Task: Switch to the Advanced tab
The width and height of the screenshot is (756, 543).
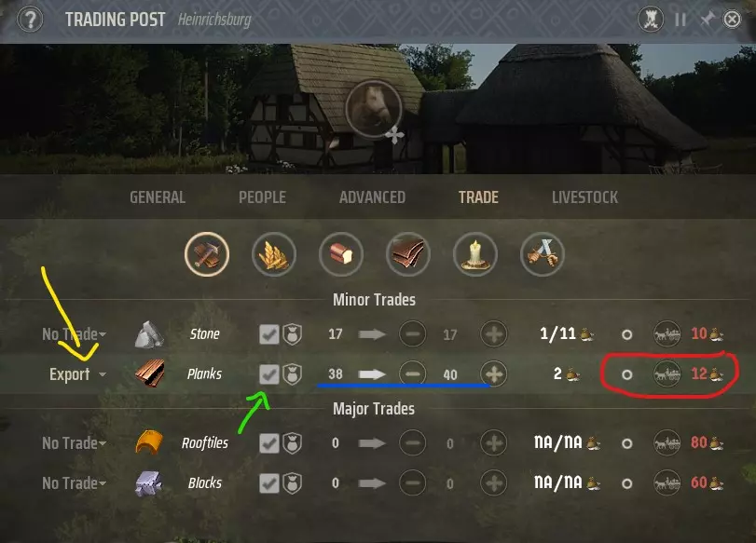Action: tap(372, 197)
